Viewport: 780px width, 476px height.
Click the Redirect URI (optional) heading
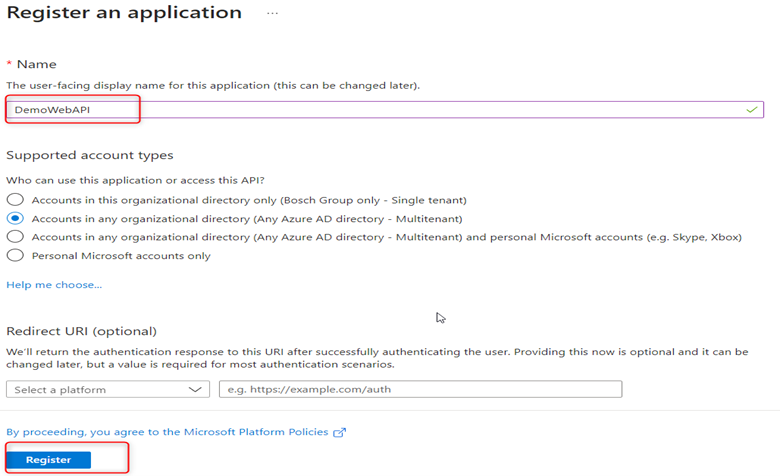pos(81,331)
